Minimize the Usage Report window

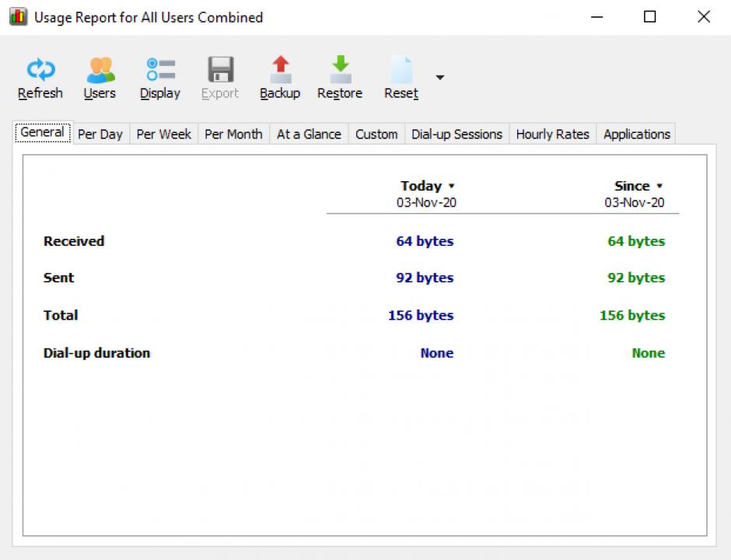(596, 17)
